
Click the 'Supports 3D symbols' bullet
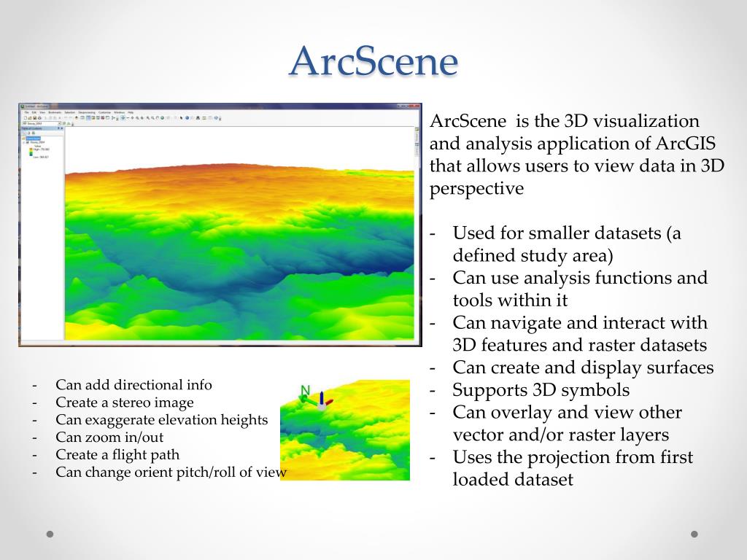(541, 390)
